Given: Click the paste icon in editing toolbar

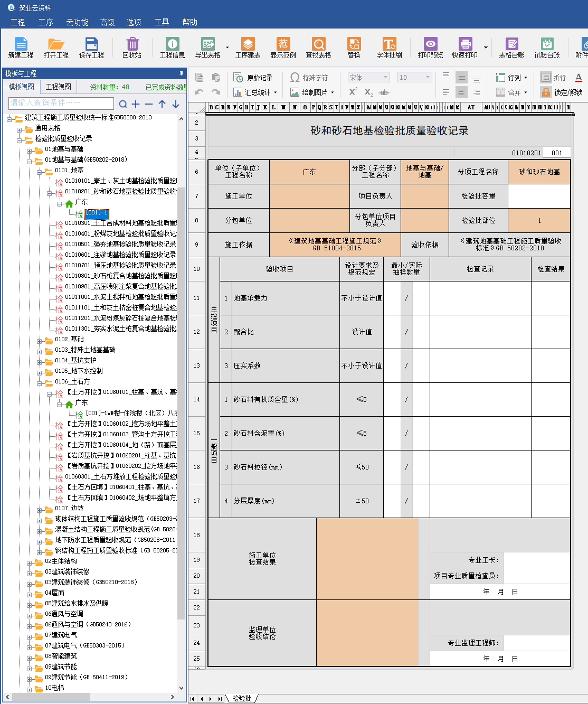Looking at the screenshot, I should [x=216, y=78].
